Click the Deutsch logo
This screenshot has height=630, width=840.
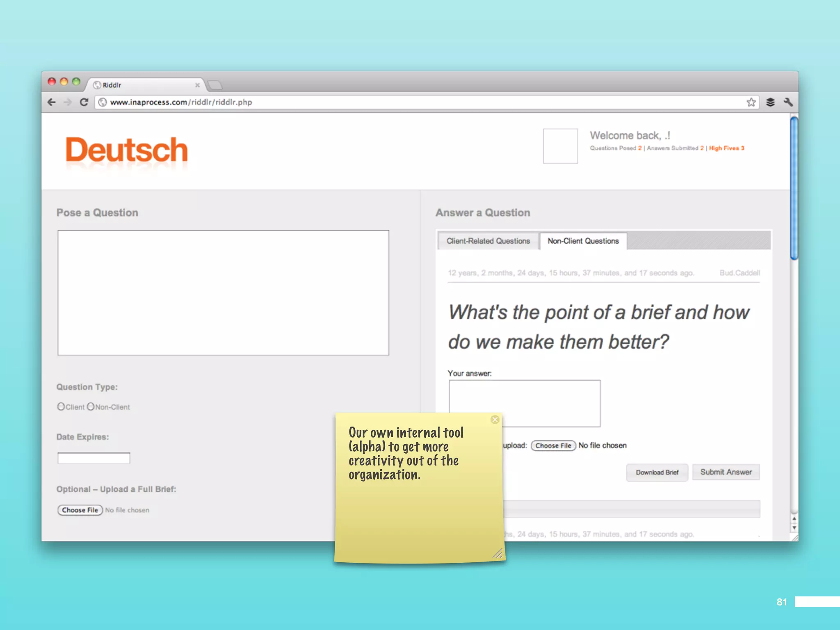[126, 150]
